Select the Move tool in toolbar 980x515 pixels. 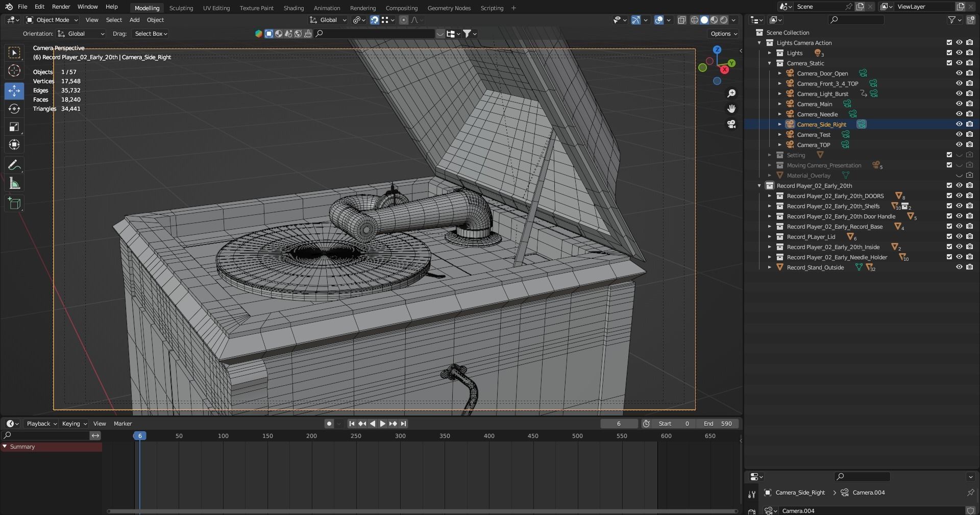point(14,91)
